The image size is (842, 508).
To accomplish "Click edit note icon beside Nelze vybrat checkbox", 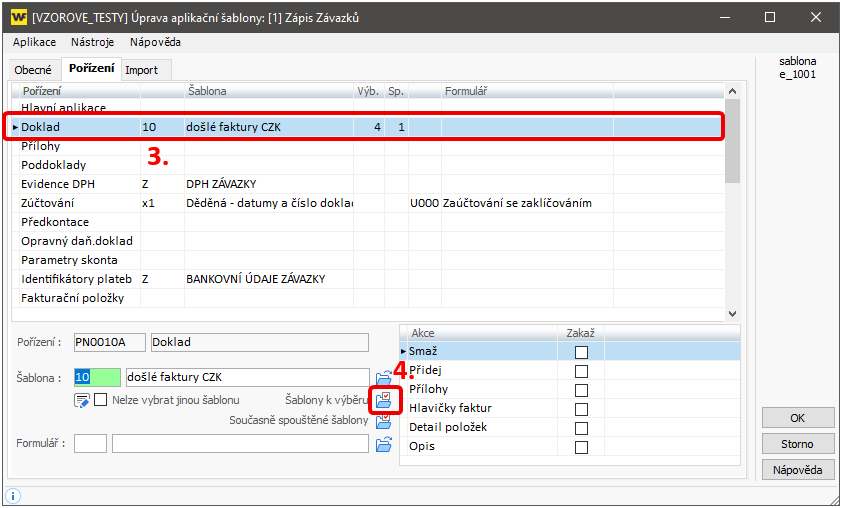I will 82,401.
